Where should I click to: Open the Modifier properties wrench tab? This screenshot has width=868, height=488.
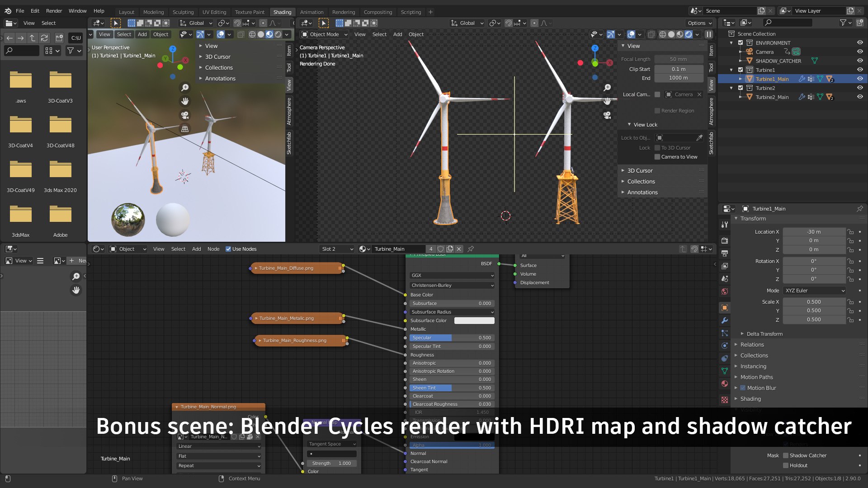pos(725,320)
